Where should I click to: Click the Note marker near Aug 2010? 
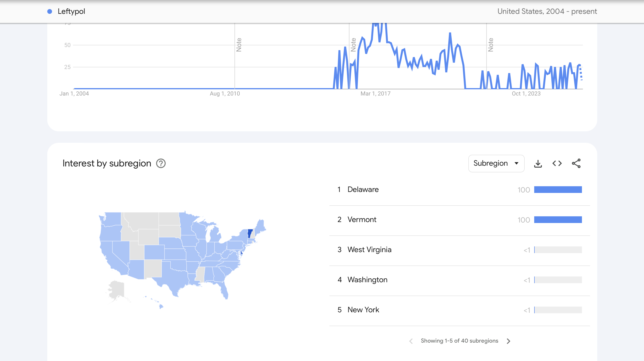pos(239,45)
